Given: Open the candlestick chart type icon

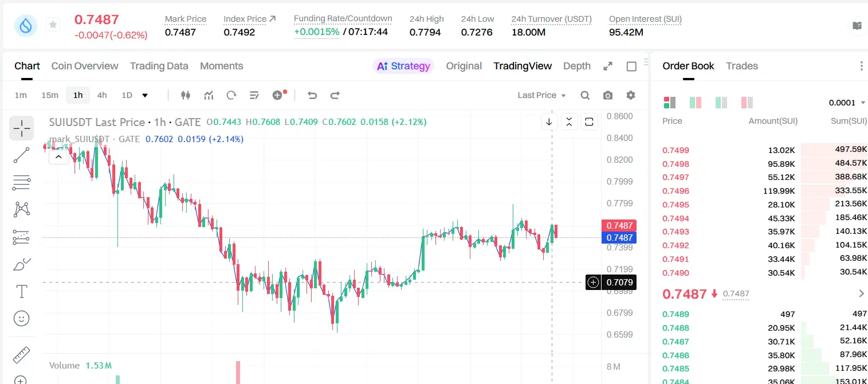Looking at the screenshot, I should (x=185, y=95).
